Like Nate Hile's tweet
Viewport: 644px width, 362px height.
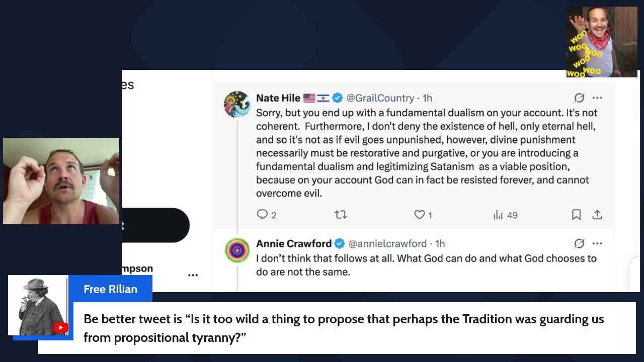(x=420, y=215)
